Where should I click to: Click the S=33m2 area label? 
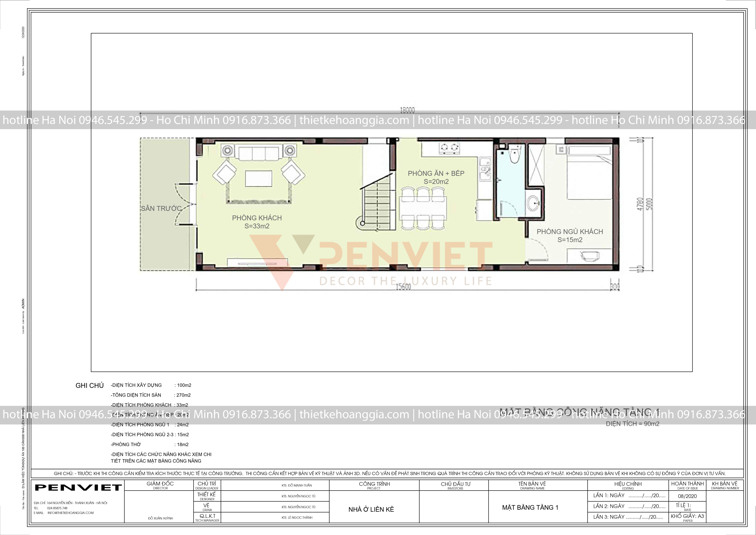point(257,226)
